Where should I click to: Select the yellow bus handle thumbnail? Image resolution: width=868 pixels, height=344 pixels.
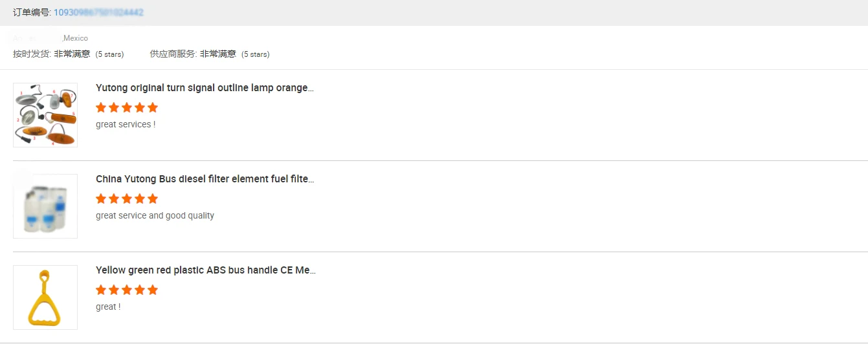click(45, 297)
